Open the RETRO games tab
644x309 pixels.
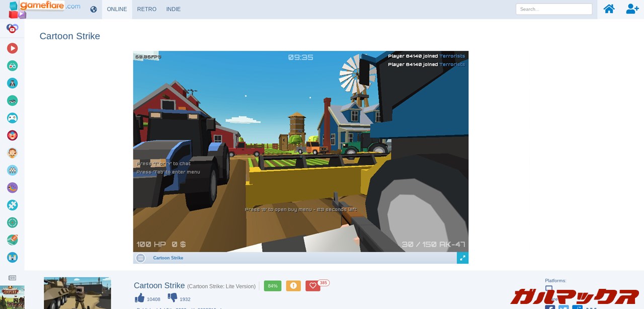146,10
